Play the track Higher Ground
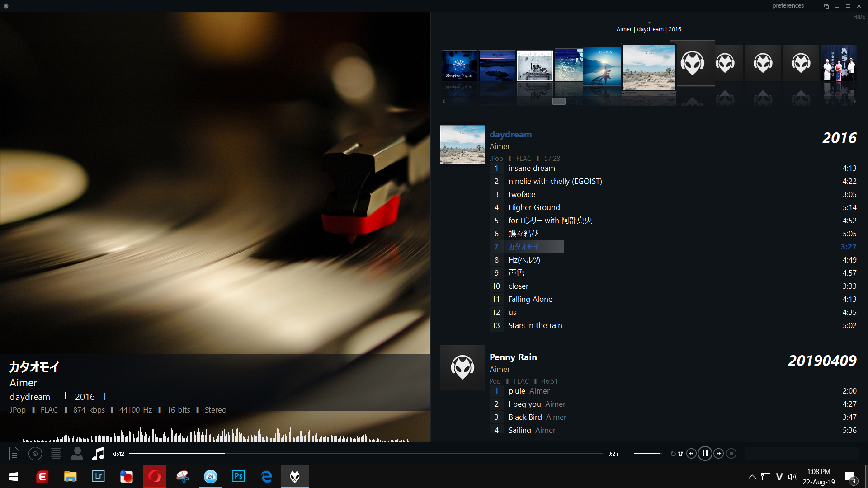868x488 pixels. coord(534,207)
